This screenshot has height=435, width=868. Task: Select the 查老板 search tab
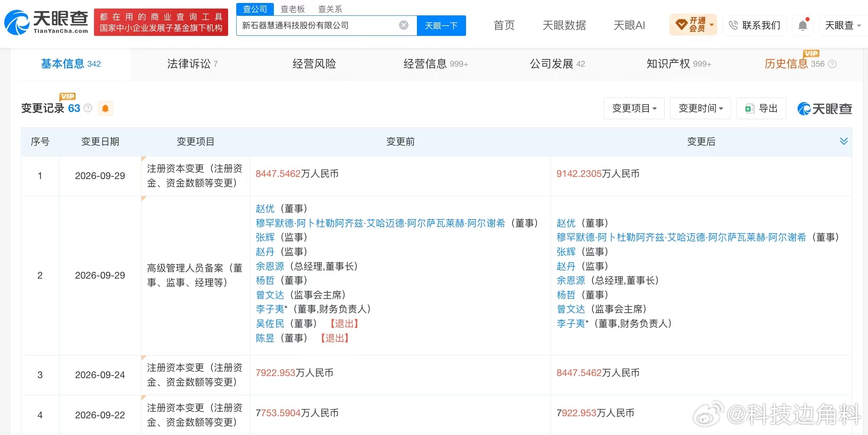pos(293,9)
